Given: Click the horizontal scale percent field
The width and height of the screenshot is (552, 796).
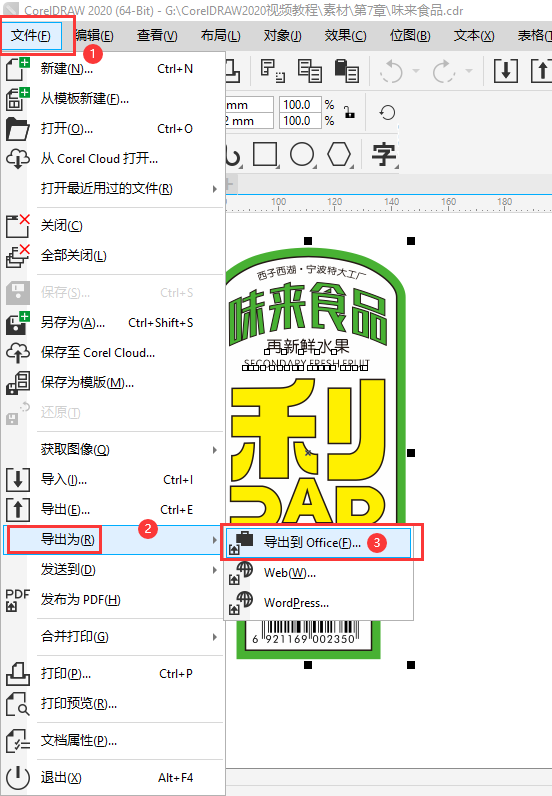Looking at the screenshot, I should 300,105.
